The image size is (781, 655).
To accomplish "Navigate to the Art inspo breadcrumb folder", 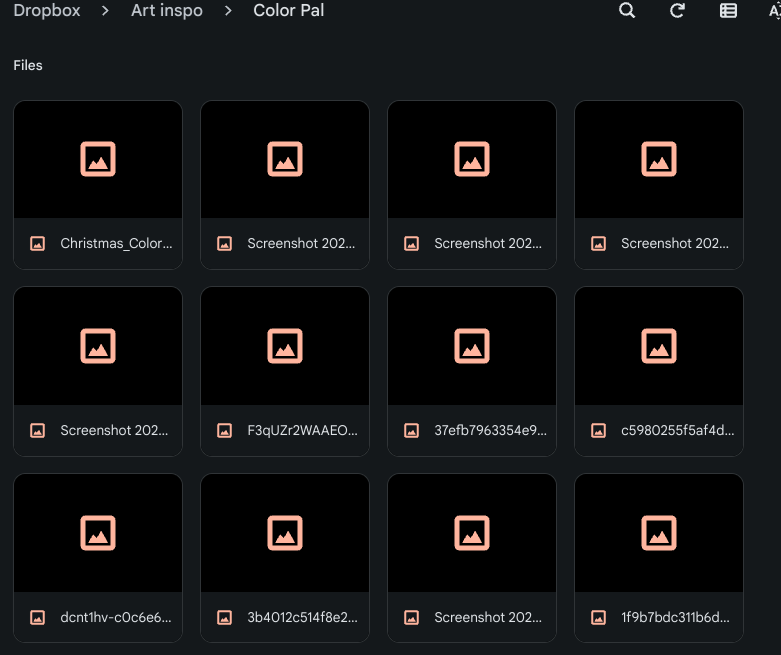I will [166, 11].
